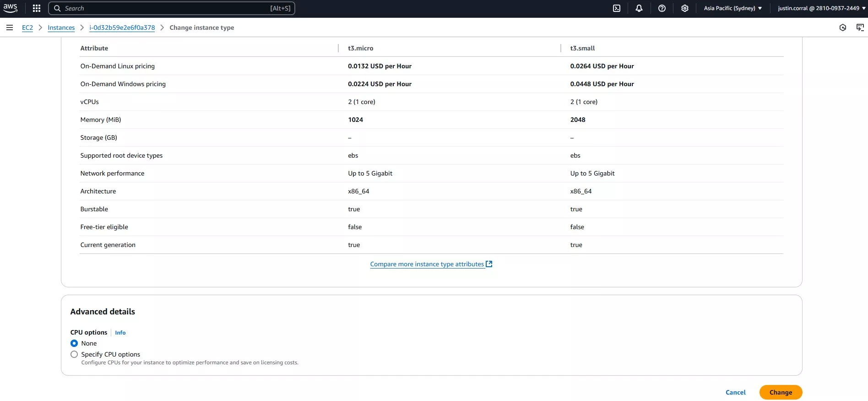Click the AWS logo home icon
This screenshot has width=868, height=401.
[11, 8]
